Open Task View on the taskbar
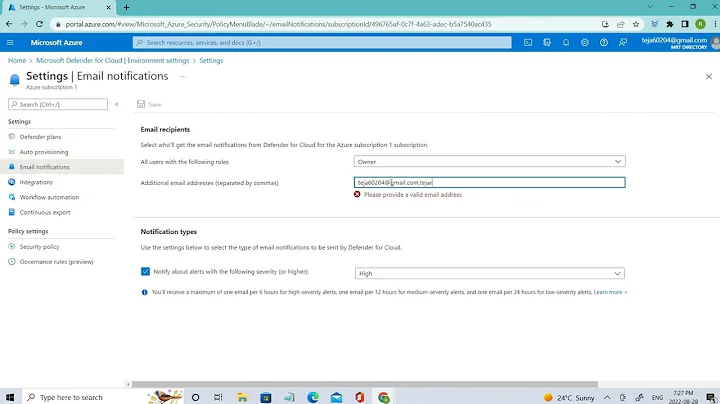The image size is (720, 404). click(x=218, y=397)
